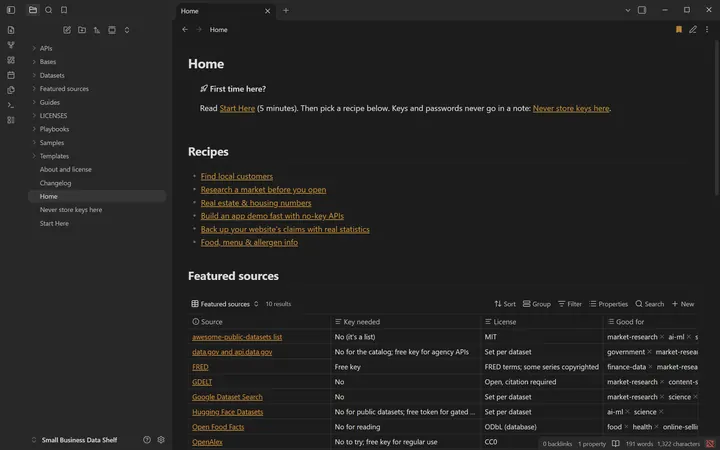The image size is (720, 450).
Task: Open the help icon at sidebar bottom
Action: pyautogui.click(x=146, y=440)
